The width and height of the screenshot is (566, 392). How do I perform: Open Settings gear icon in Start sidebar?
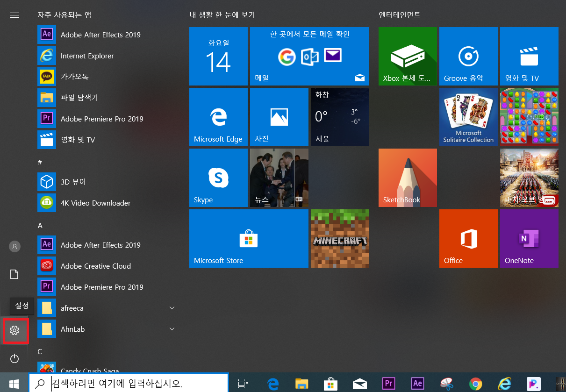coord(14,331)
